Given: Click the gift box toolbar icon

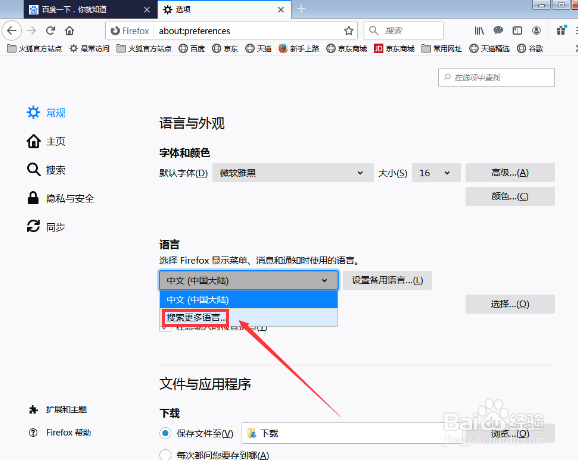Looking at the screenshot, I should tap(561, 30).
